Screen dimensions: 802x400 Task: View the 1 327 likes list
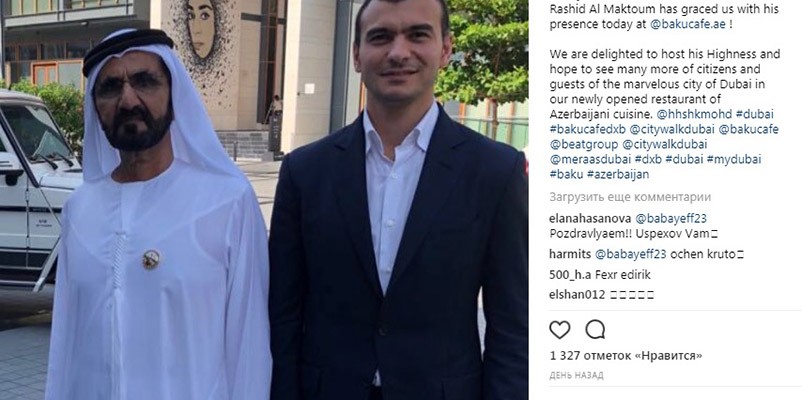coord(626,355)
